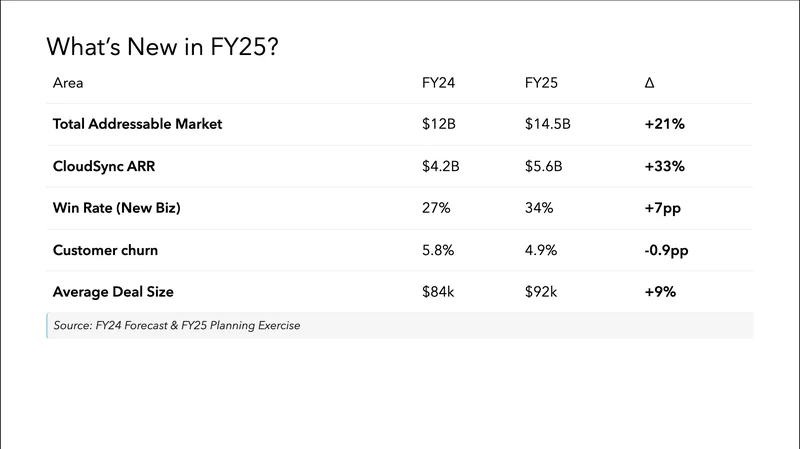800x449 pixels.
Task: Click the source note about FY24 Forecast
Action: pyautogui.click(x=177, y=326)
